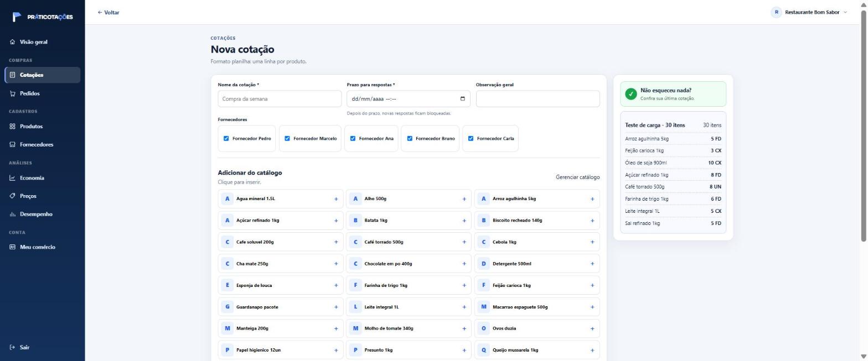Add Café torrado 500g from the catalog with plus
The width and height of the screenshot is (868, 361).
(464, 242)
